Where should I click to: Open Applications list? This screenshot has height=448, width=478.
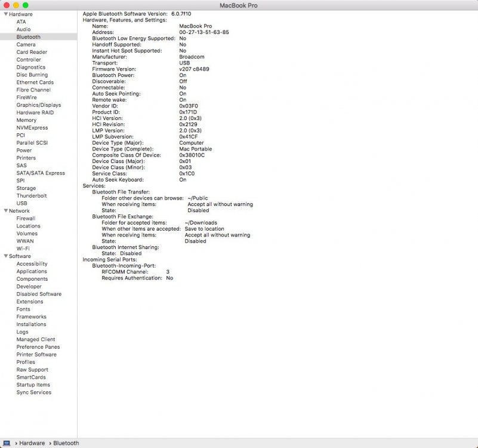point(32,271)
